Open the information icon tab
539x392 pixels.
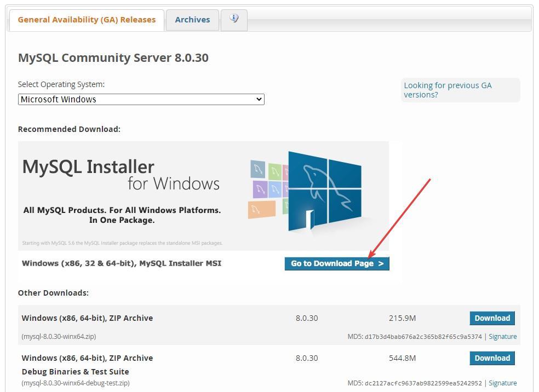tap(234, 19)
